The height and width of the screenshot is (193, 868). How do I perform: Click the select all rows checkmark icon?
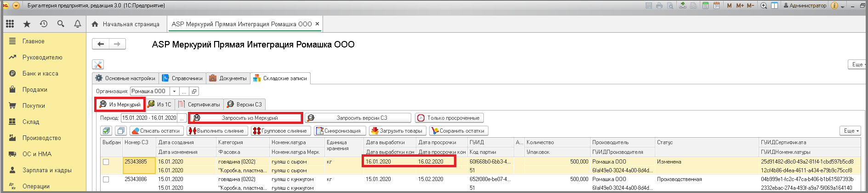(x=107, y=131)
